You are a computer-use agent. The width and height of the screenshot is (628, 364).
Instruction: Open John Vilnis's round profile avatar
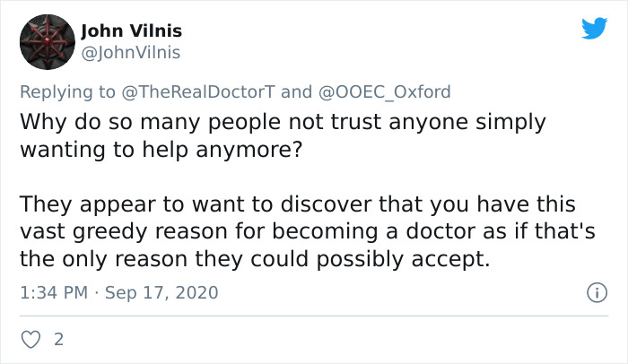[x=48, y=42]
